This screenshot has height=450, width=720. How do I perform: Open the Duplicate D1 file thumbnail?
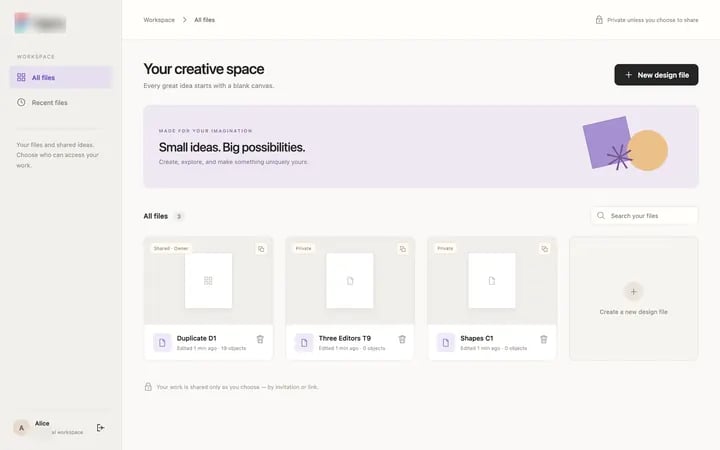[x=208, y=281]
